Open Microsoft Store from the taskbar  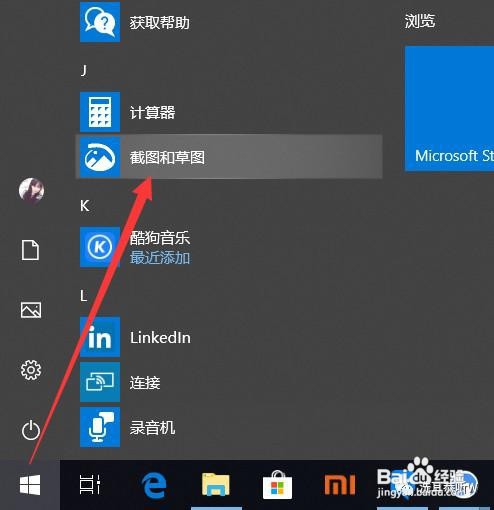coord(277,485)
